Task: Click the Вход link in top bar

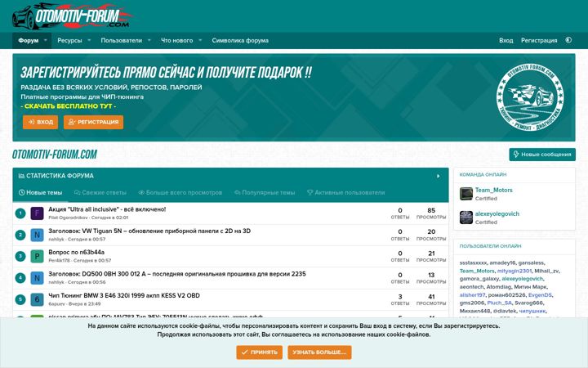Action: (x=506, y=41)
